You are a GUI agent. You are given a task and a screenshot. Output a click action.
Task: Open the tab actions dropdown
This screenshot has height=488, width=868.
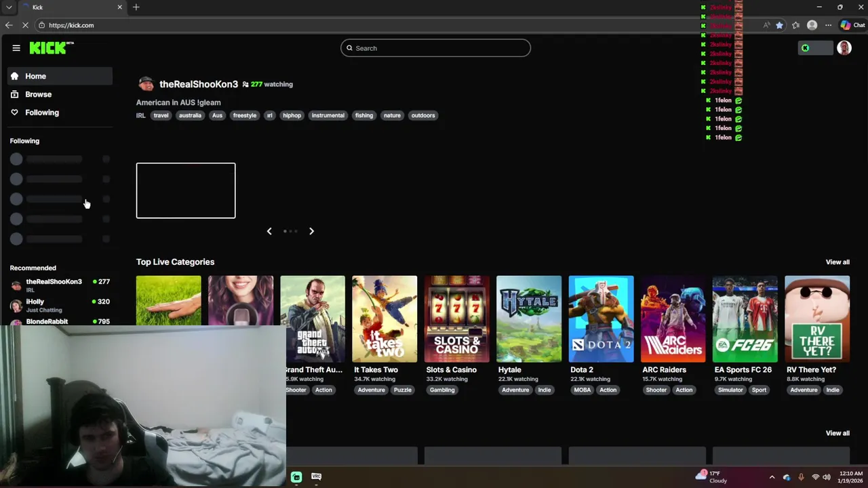9,7
